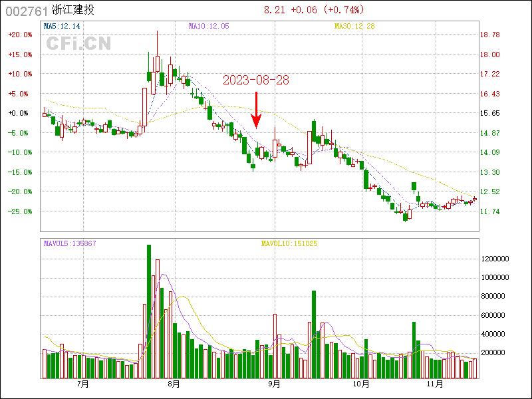532x399 pixels.
Task: Click the MAVOL5:135867 volume label
Action: (x=70, y=243)
